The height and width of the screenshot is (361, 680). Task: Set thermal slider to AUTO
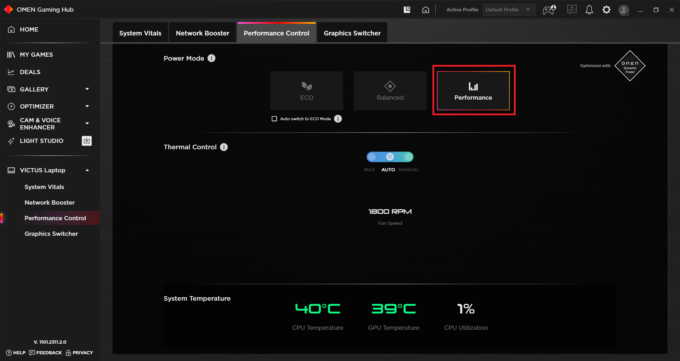(390, 157)
